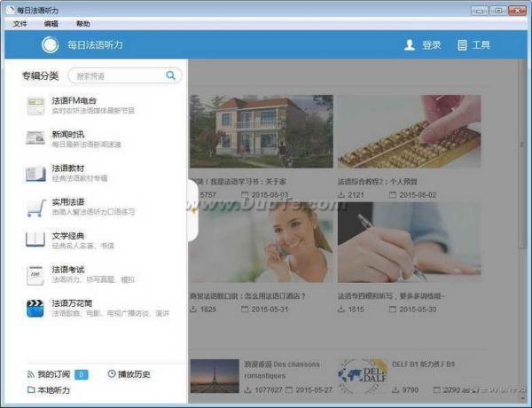Open the 工具 tools dropdown

[x=473, y=45]
